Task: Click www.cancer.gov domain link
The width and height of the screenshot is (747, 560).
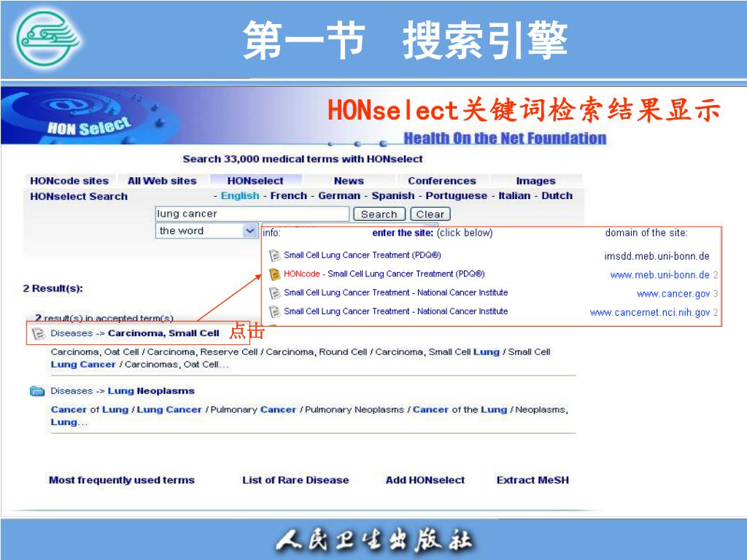Action: [673, 294]
